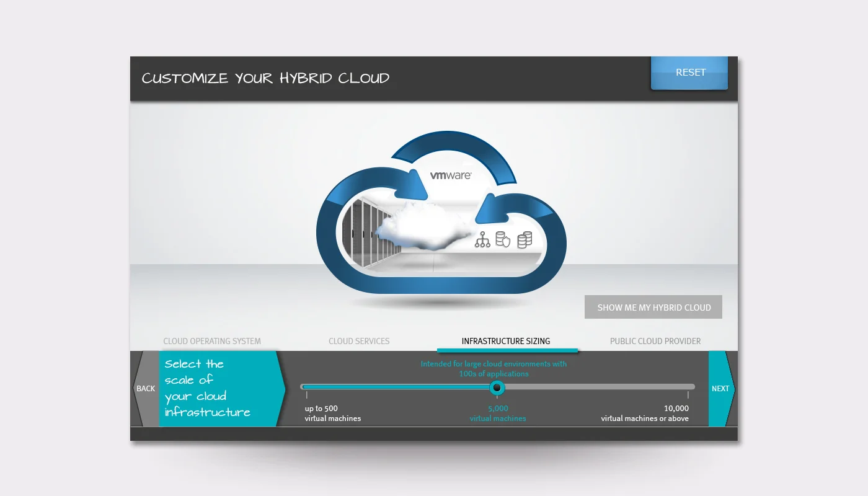Click the stacked databases icon
The height and width of the screenshot is (496, 868).
525,240
